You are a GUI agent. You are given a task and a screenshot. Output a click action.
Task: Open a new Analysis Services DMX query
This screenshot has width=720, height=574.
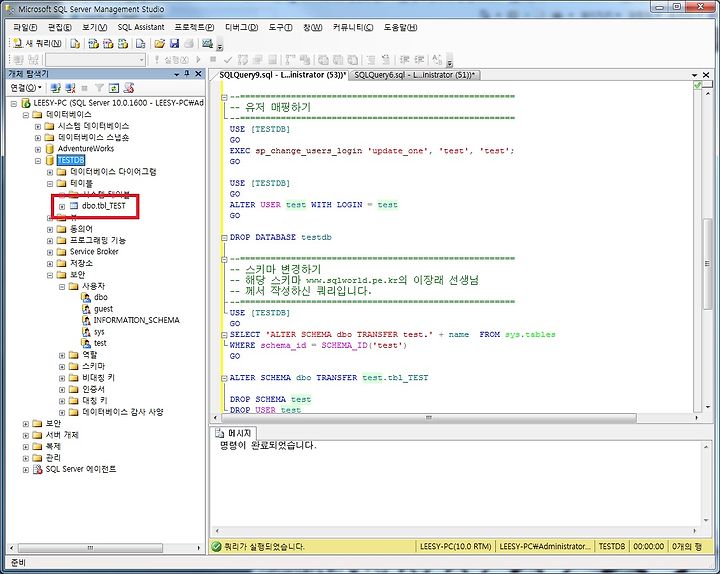pos(108,44)
